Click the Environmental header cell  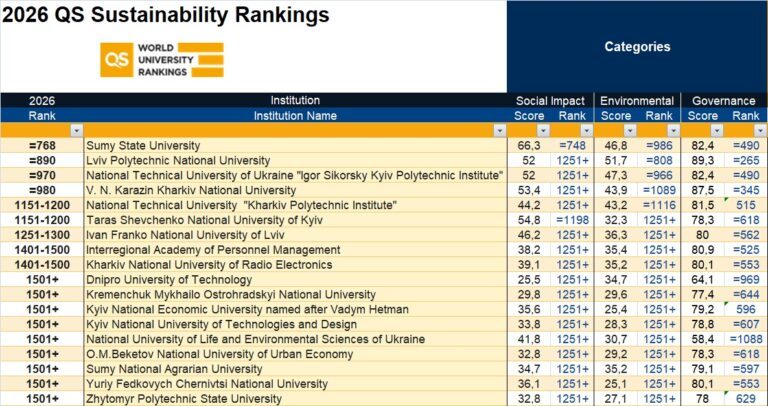tap(636, 101)
